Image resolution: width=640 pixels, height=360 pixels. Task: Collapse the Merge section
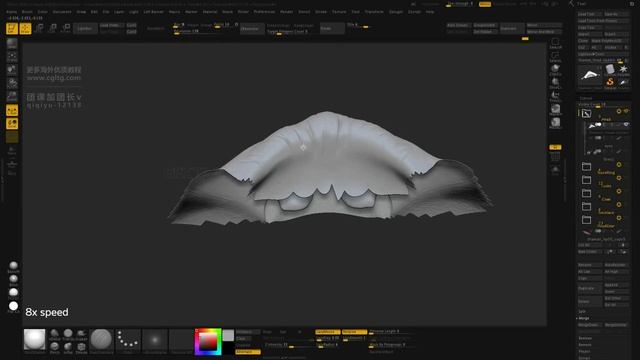(583, 318)
